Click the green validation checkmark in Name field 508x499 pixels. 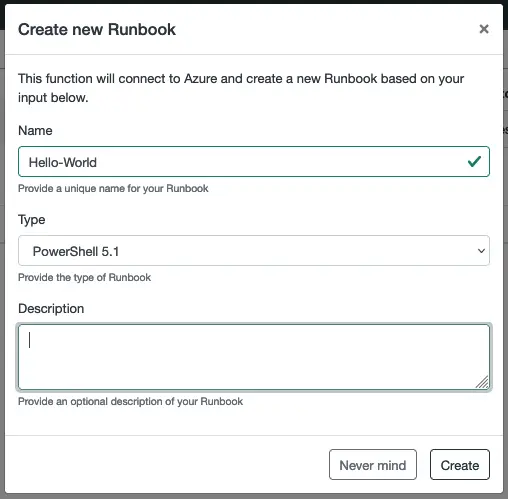tap(474, 162)
